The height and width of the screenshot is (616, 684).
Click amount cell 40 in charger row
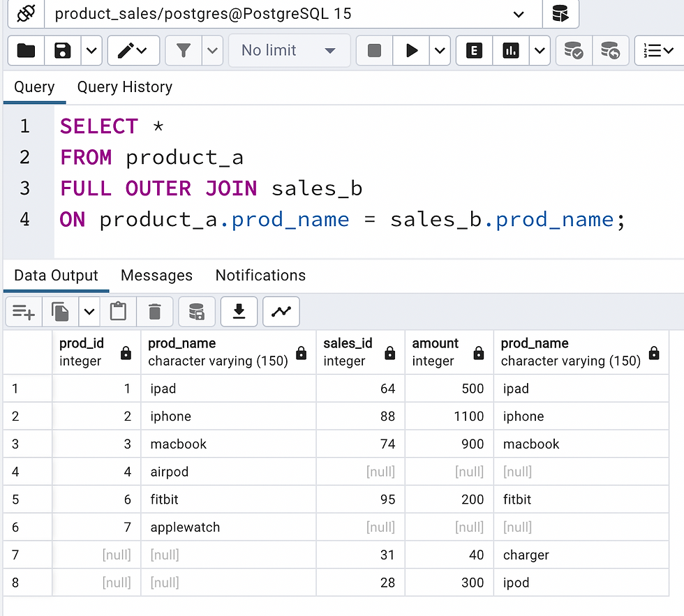tap(449, 555)
